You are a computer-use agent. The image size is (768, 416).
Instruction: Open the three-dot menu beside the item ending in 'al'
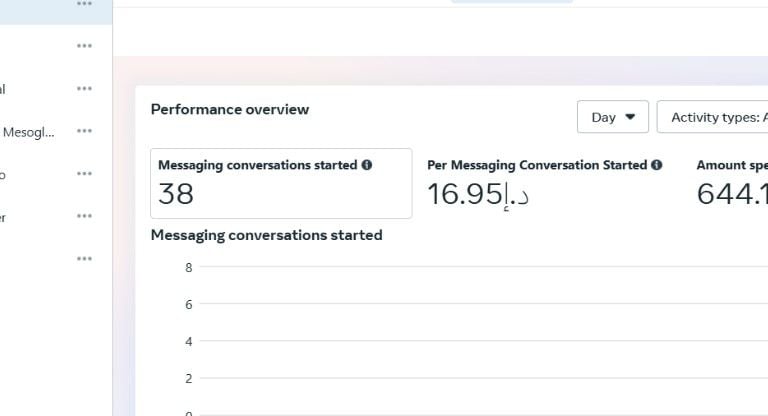pyautogui.click(x=84, y=89)
